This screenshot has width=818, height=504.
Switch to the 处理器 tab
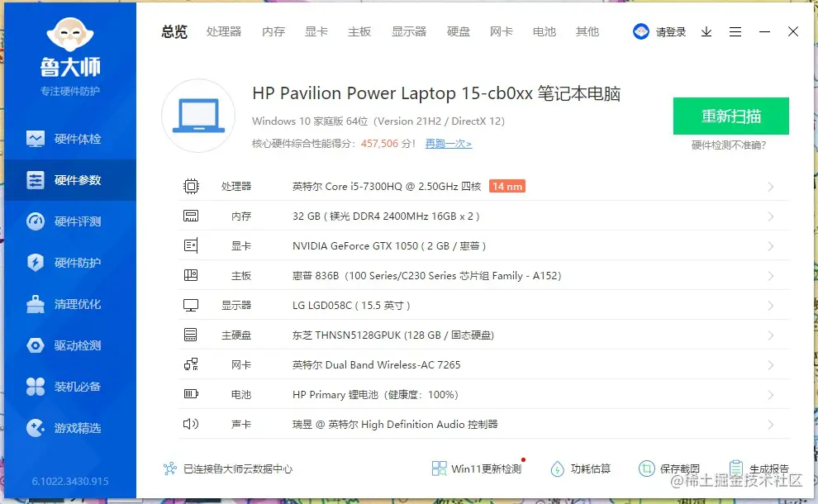(224, 32)
